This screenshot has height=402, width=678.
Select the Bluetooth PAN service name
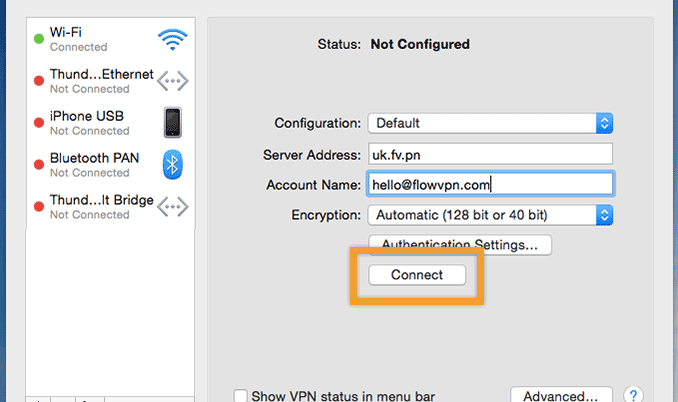coord(94,158)
